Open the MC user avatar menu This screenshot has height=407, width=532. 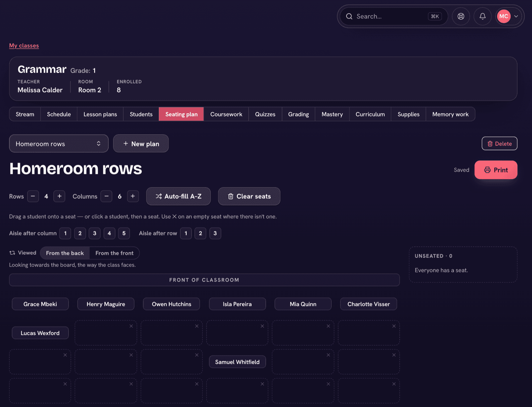[x=503, y=16]
